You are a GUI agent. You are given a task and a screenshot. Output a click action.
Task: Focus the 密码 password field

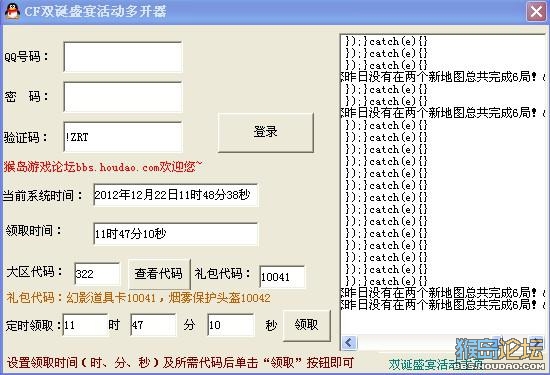coord(123,97)
